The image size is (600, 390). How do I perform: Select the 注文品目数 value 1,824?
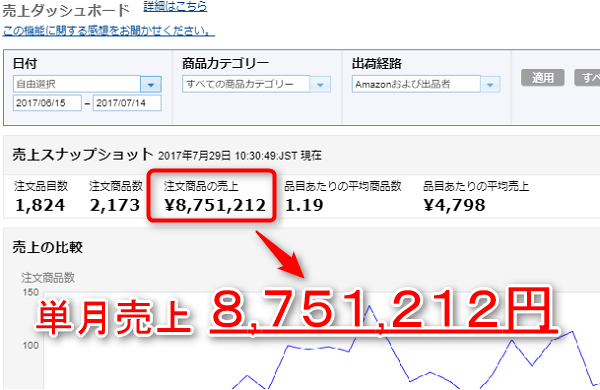point(40,206)
